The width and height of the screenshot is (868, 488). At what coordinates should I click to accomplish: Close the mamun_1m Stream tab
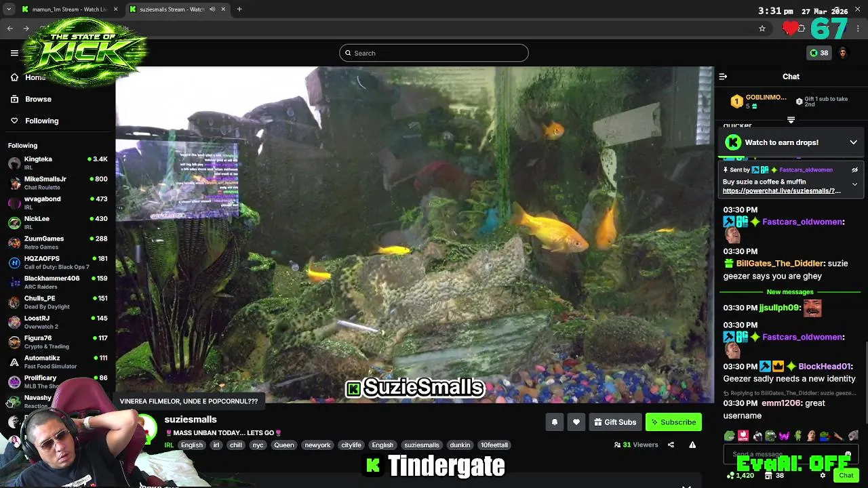[115, 9]
